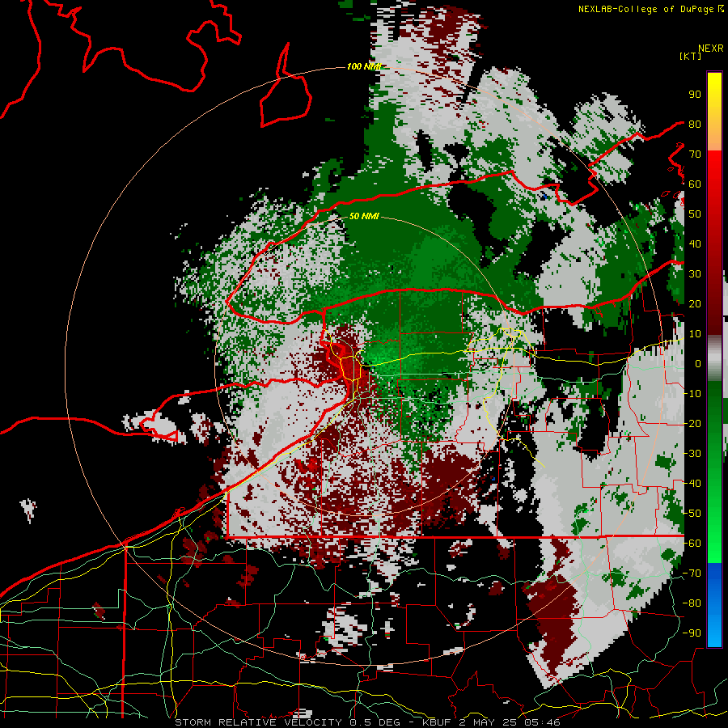Select the -20 value on the velocity scale
The height and width of the screenshot is (728, 728).
pos(692,423)
